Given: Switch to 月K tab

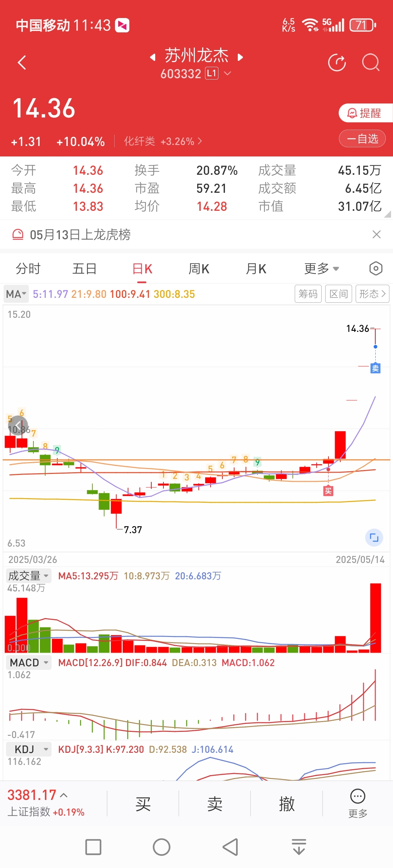Looking at the screenshot, I should (x=256, y=269).
